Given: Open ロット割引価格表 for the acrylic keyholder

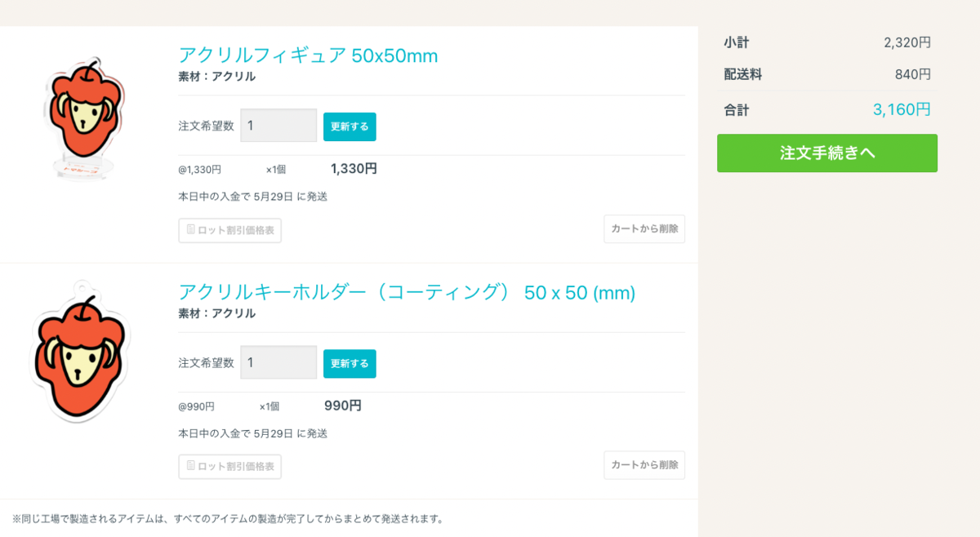Looking at the screenshot, I should [x=230, y=467].
